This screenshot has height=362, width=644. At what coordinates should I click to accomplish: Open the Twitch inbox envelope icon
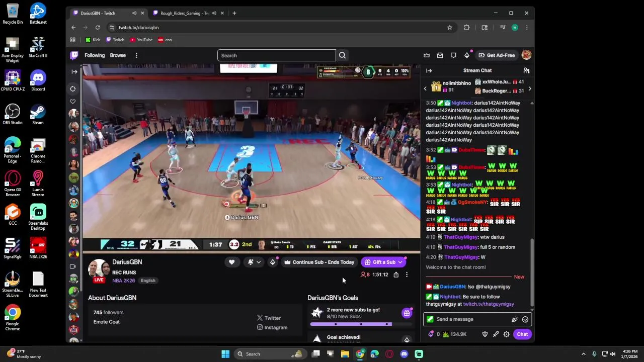440,55
